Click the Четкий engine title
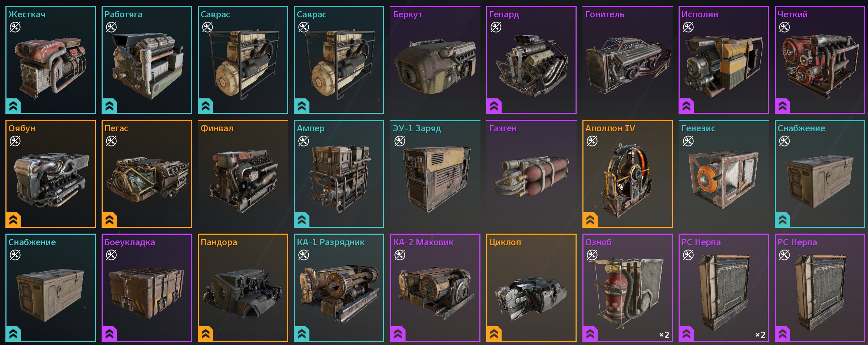The height and width of the screenshot is (345, 868). 792,14
